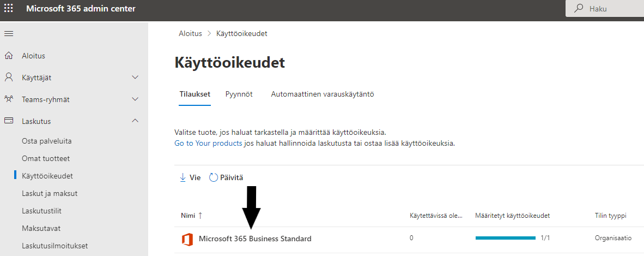The width and height of the screenshot is (644, 256).
Task: Open the app launcher waffle icon
Action: point(8,8)
